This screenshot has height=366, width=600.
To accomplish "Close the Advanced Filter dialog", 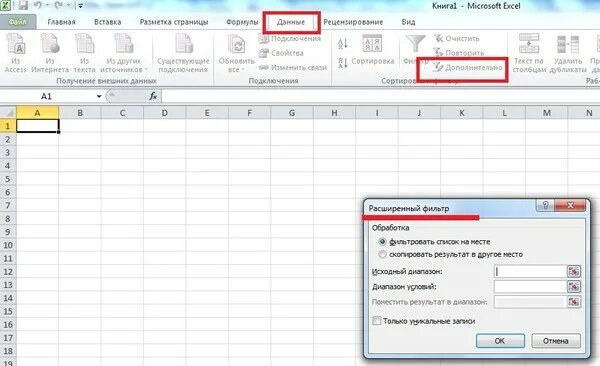I will point(570,206).
